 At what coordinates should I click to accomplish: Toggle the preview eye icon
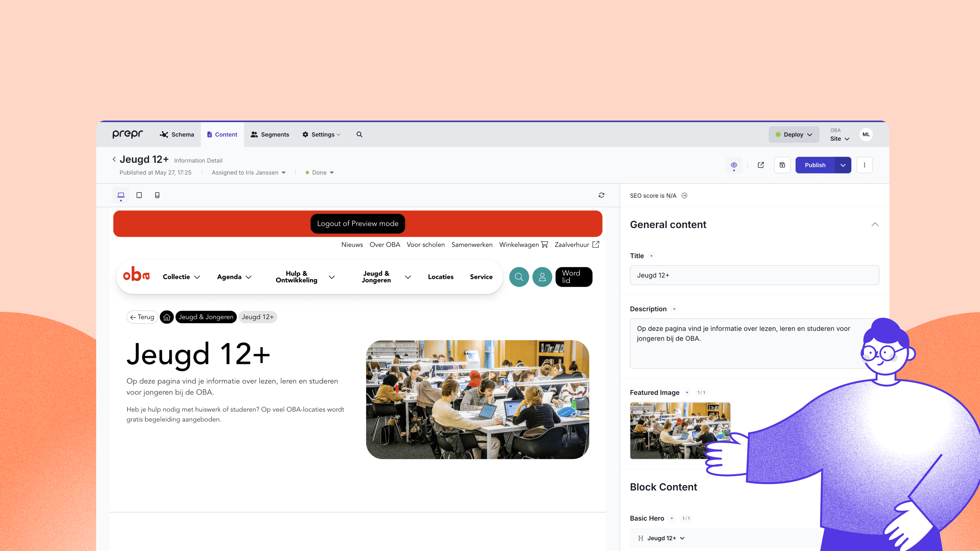[734, 165]
